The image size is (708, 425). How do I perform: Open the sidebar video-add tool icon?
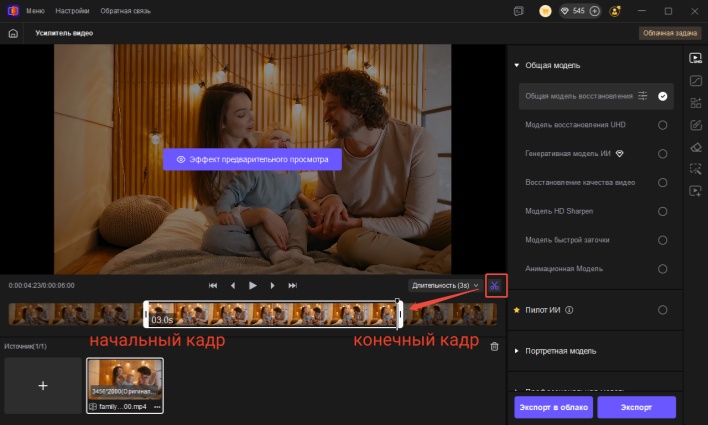[x=695, y=191]
